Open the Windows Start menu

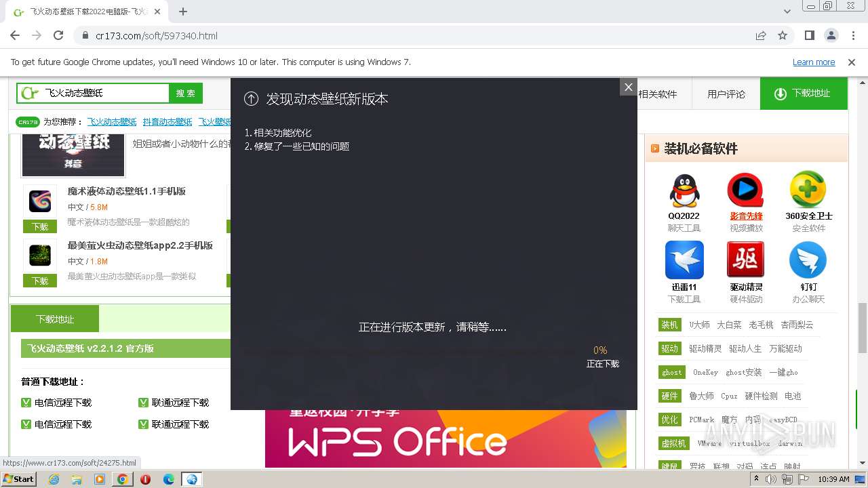(19, 479)
